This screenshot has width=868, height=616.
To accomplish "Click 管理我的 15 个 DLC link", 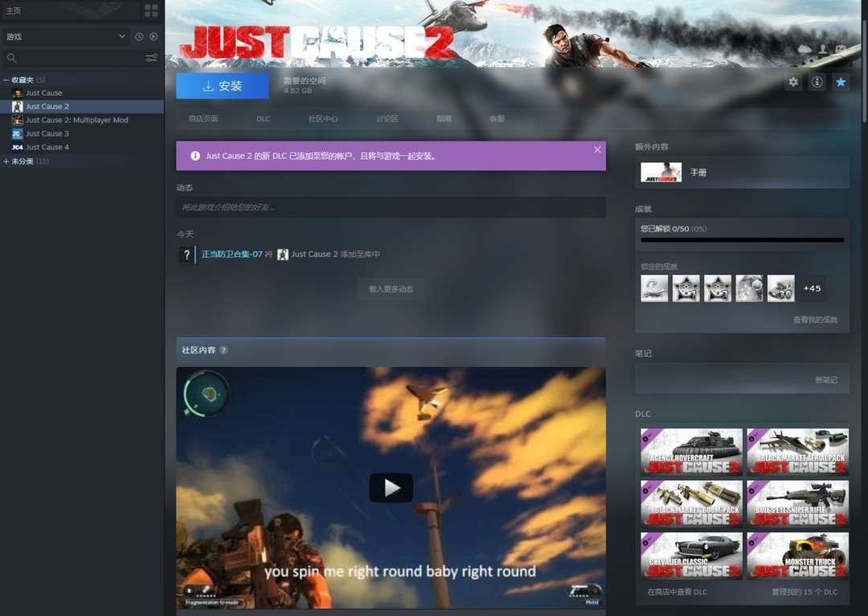I will pos(805,592).
